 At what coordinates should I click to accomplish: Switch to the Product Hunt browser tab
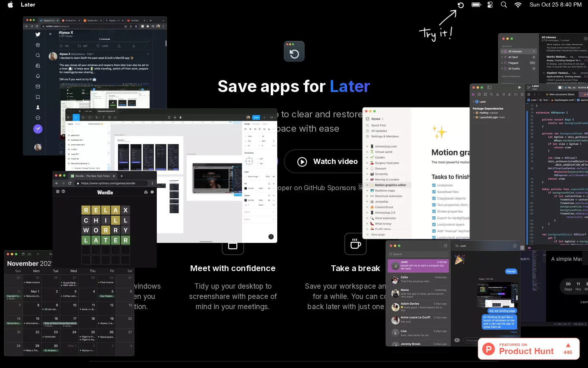click(x=71, y=20)
